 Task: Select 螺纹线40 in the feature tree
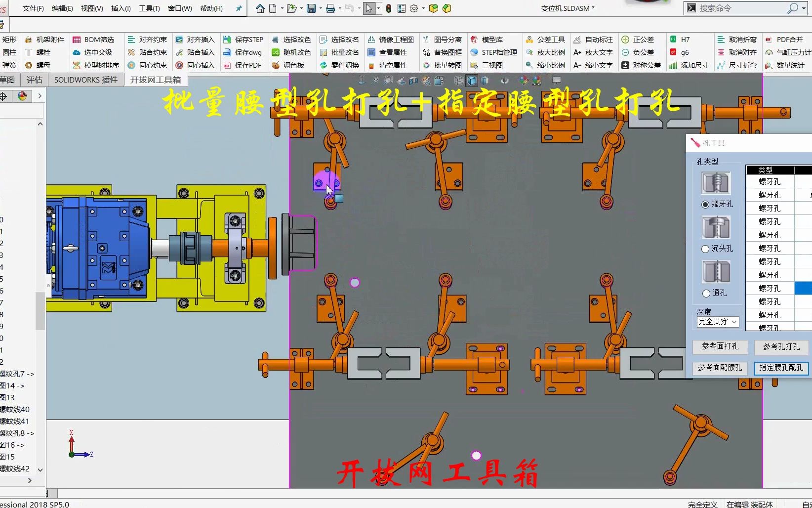15,409
